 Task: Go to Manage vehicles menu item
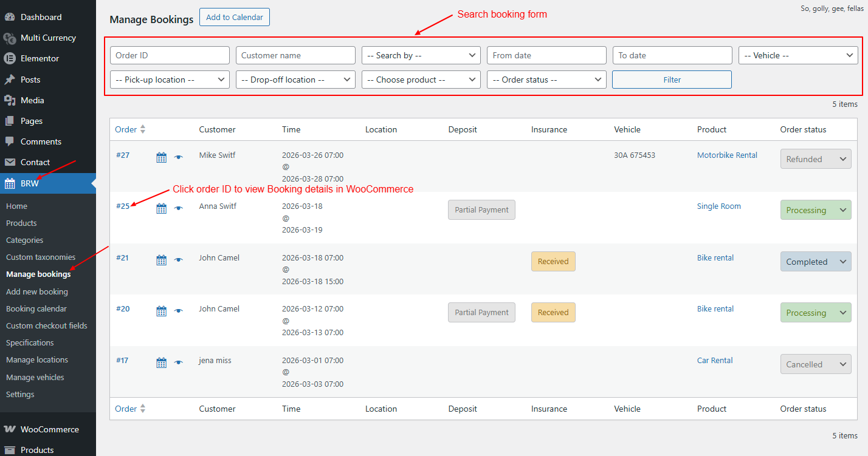click(x=35, y=377)
